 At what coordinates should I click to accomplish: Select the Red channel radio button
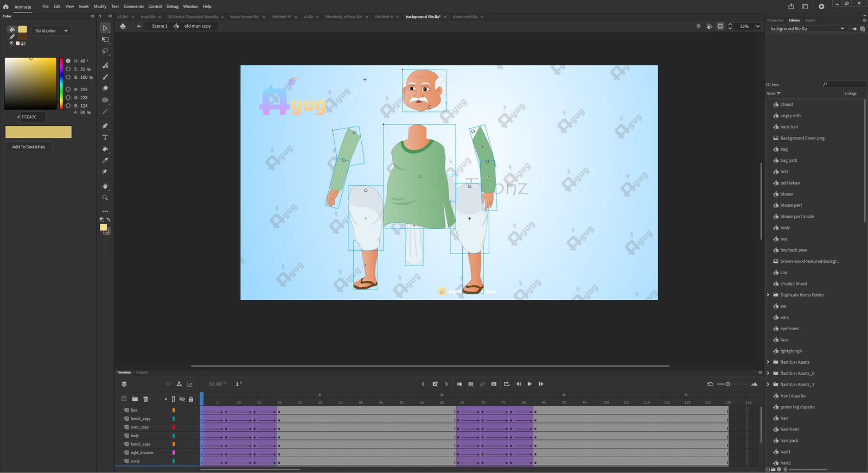pyautogui.click(x=68, y=89)
